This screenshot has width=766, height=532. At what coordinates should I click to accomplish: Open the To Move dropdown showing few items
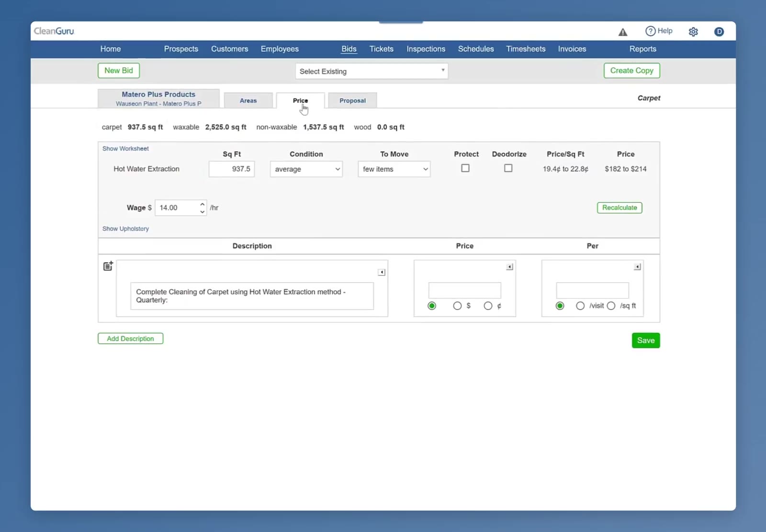coord(394,169)
